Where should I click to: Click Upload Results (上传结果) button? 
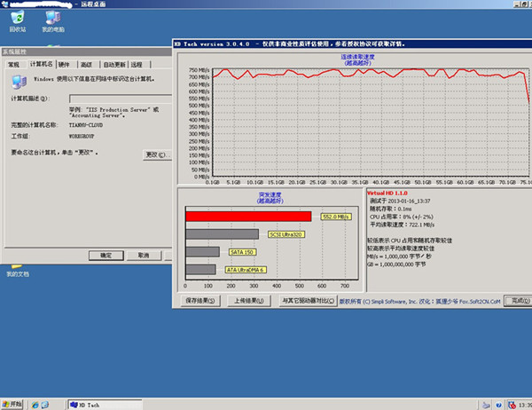pos(248,301)
